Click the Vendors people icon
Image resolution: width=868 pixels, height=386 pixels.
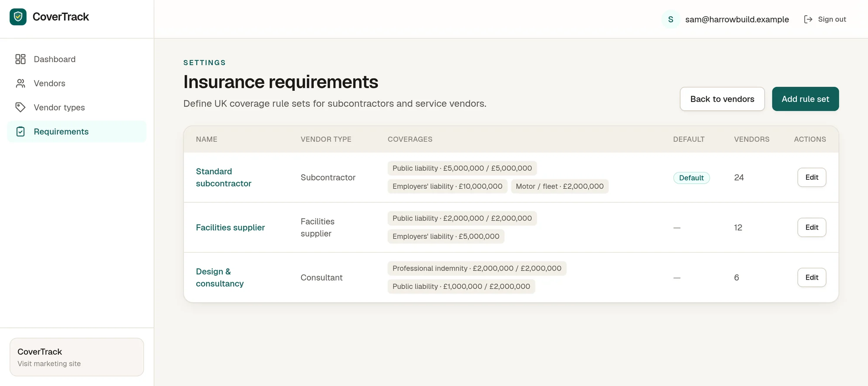20,83
